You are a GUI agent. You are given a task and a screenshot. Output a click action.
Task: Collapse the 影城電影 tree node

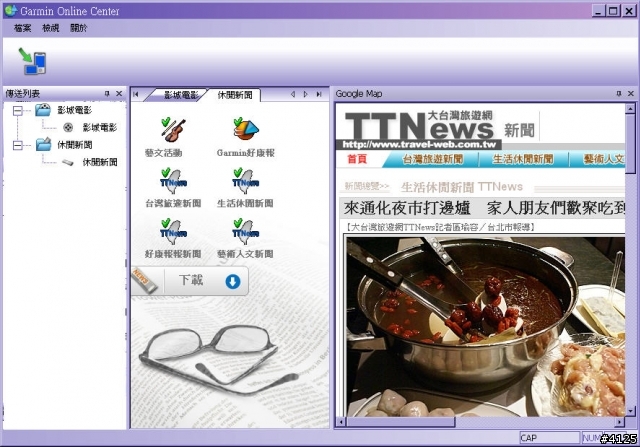pyautogui.click(x=18, y=110)
